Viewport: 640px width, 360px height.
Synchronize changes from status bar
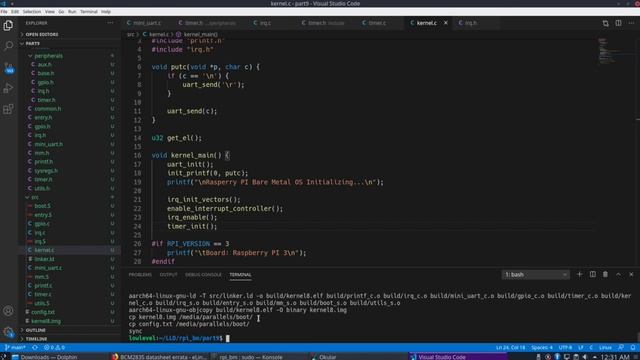pos(35,347)
